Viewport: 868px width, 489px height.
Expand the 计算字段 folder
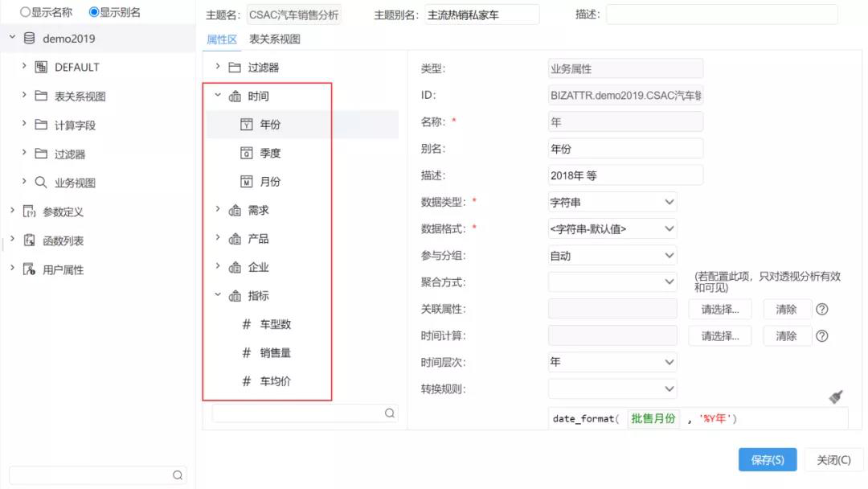pyautogui.click(x=24, y=124)
